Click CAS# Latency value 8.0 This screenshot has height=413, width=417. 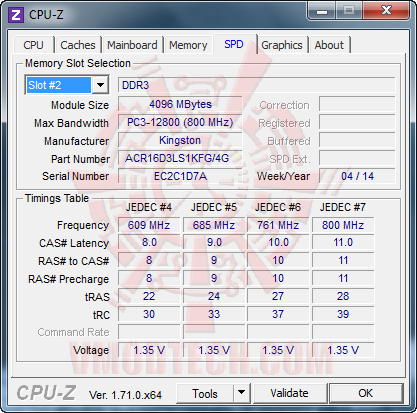(149, 243)
